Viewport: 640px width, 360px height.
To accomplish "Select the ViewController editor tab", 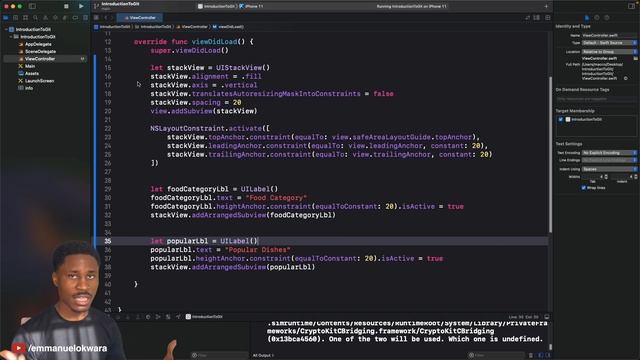I will pos(140,18).
